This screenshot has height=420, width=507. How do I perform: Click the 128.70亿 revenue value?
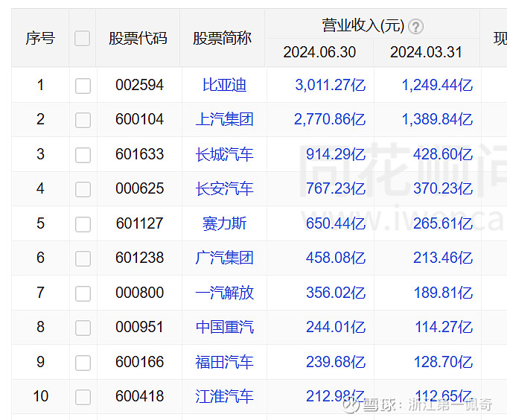click(443, 362)
